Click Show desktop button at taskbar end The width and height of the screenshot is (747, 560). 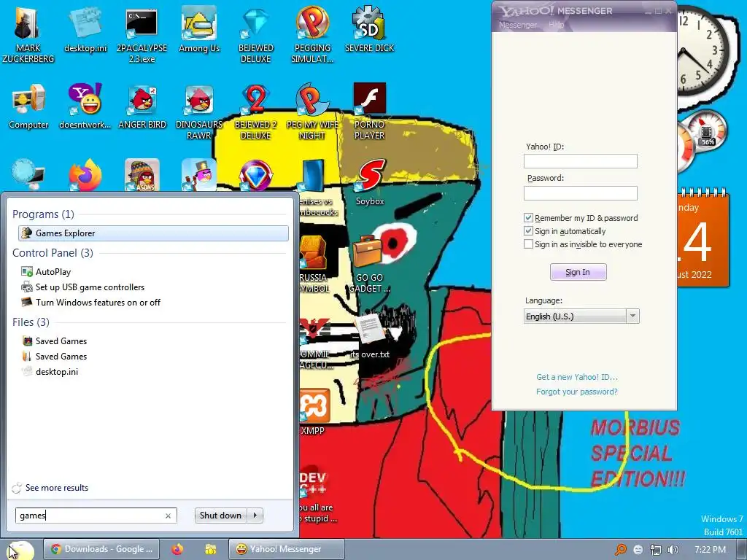point(743,550)
